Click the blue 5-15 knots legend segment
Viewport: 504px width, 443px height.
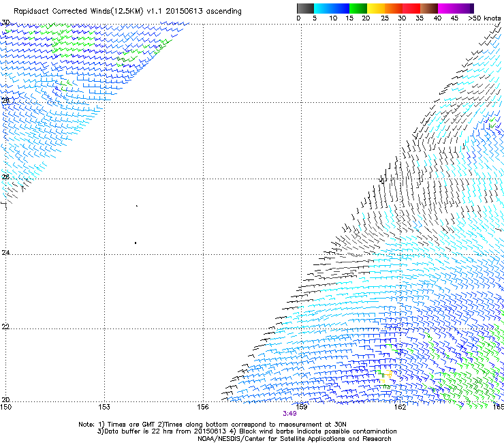[x=332, y=8]
